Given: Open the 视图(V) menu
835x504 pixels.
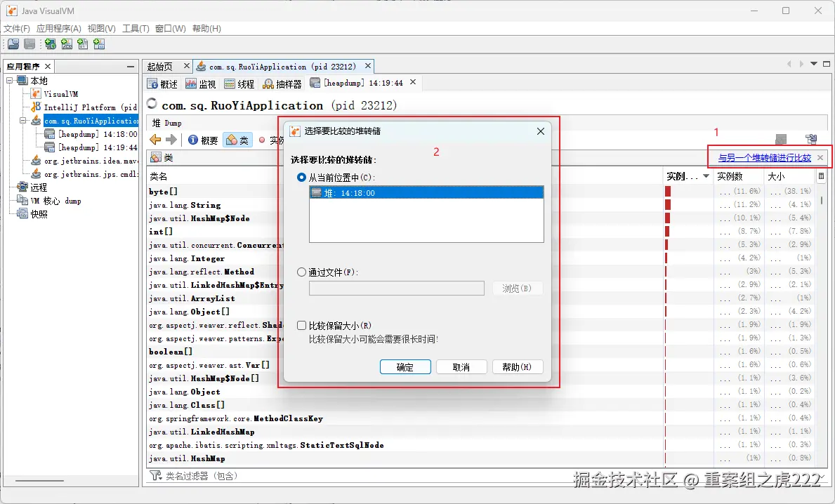Looking at the screenshot, I should [101, 28].
